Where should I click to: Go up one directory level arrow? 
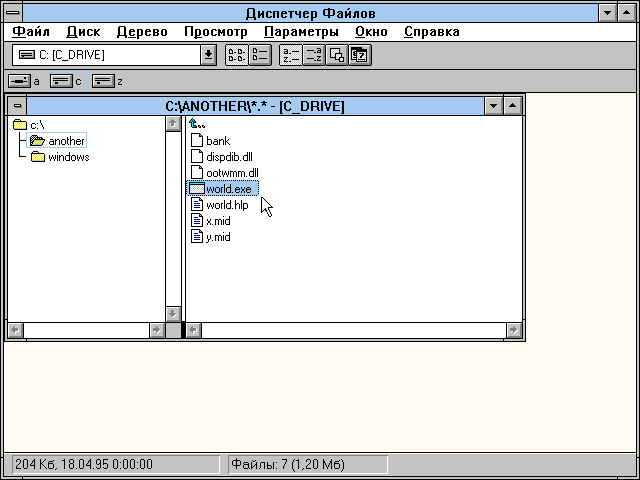[x=197, y=124]
